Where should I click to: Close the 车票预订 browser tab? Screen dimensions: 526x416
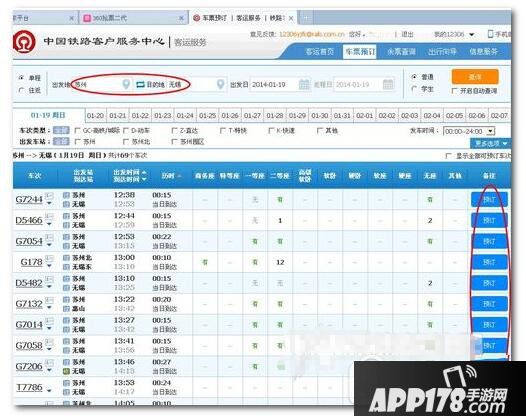pyautogui.click(x=291, y=18)
